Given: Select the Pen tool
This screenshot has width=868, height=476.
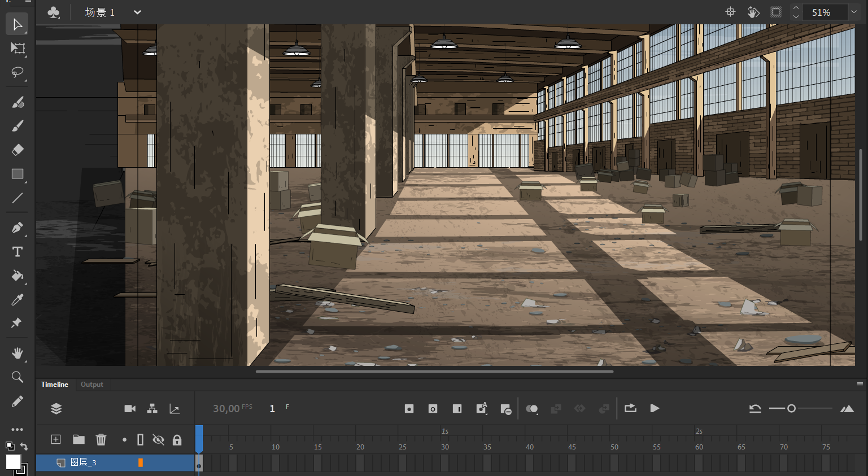Looking at the screenshot, I should (18, 228).
